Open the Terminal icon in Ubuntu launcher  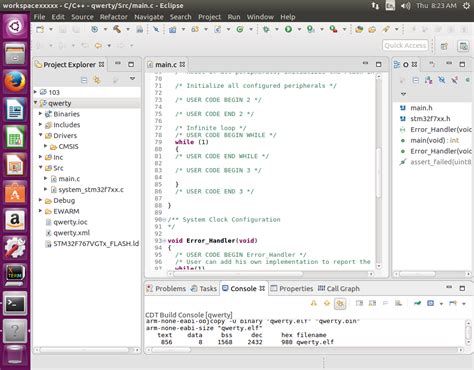coord(15,303)
